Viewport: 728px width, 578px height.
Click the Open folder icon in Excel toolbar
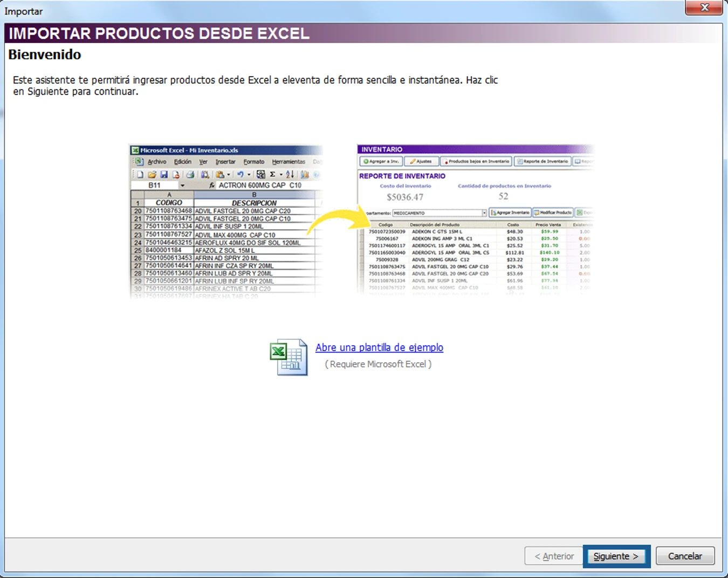tap(153, 174)
